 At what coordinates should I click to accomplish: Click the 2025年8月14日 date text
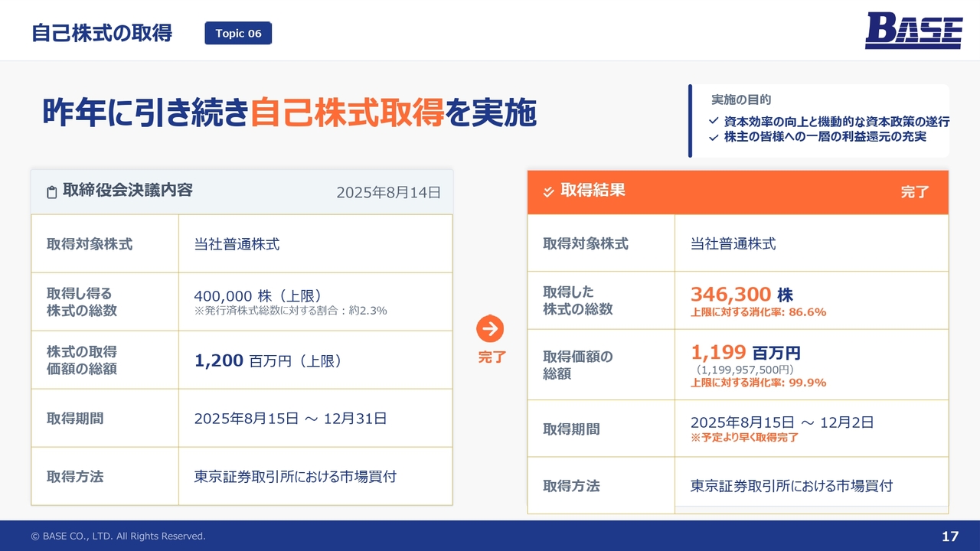click(388, 193)
